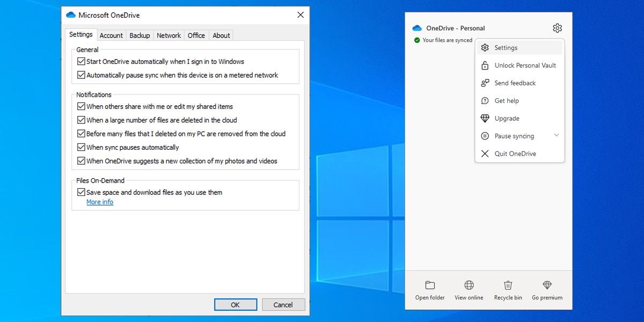Disable save space and download files on-demand

click(82, 192)
